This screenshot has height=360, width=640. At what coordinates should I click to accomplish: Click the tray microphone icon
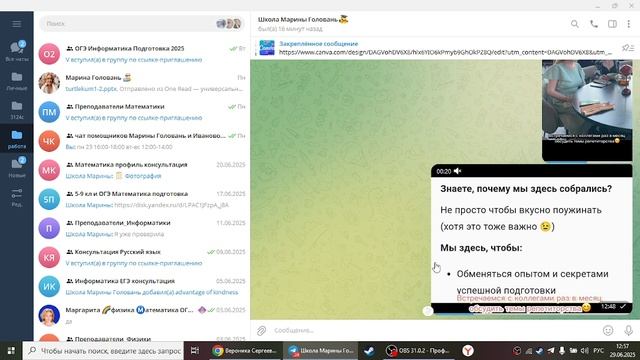coord(562,351)
